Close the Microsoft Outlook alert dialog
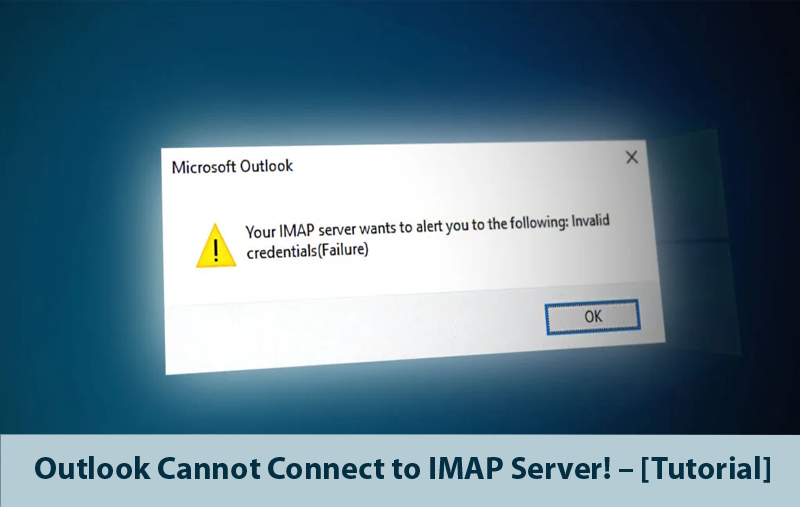Image resolution: width=800 pixels, height=507 pixels. (632, 157)
